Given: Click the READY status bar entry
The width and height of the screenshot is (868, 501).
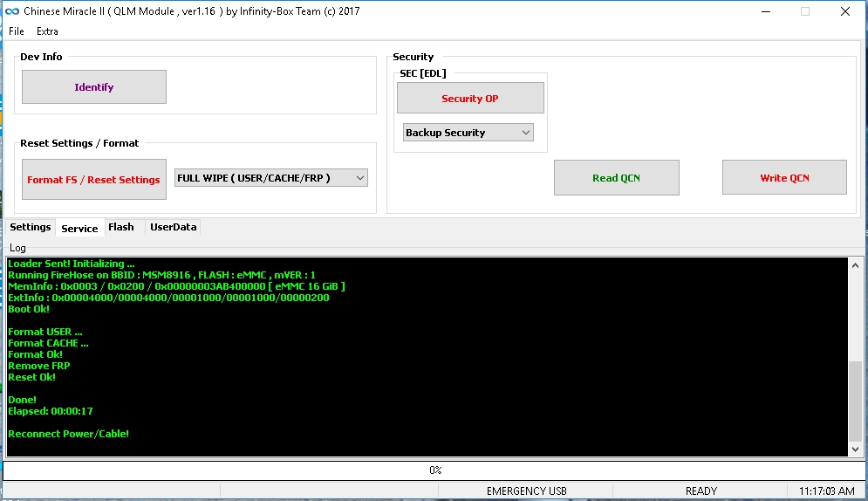Looking at the screenshot, I should [701, 491].
